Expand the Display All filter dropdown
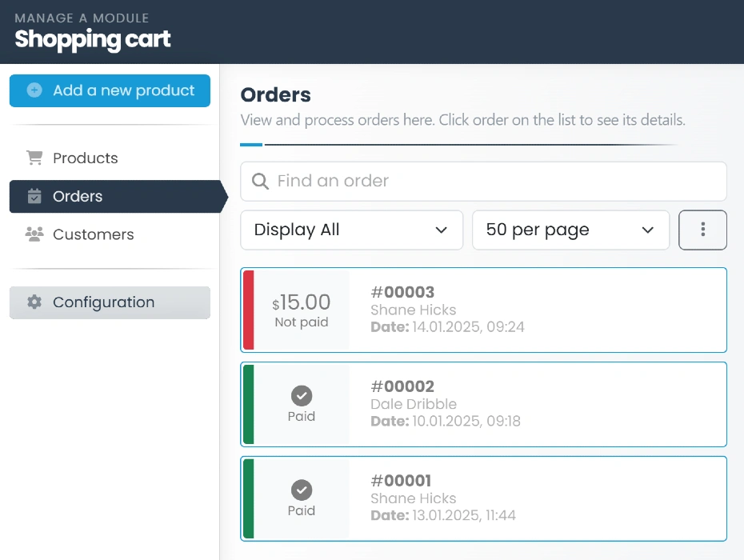The image size is (744, 560). point(351,230)
